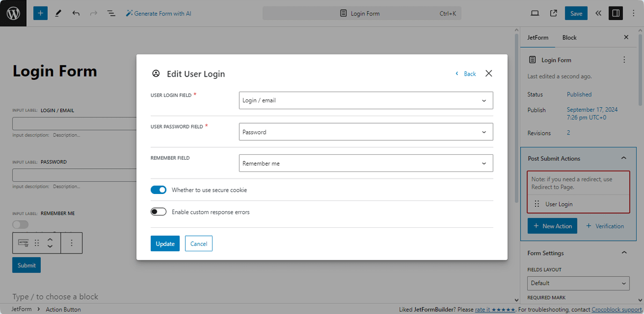Image resolution: width=644 pixels, height=314 pixels.
Task: Open the block inserter with the plus icon
Action: [x=40, y=13]
